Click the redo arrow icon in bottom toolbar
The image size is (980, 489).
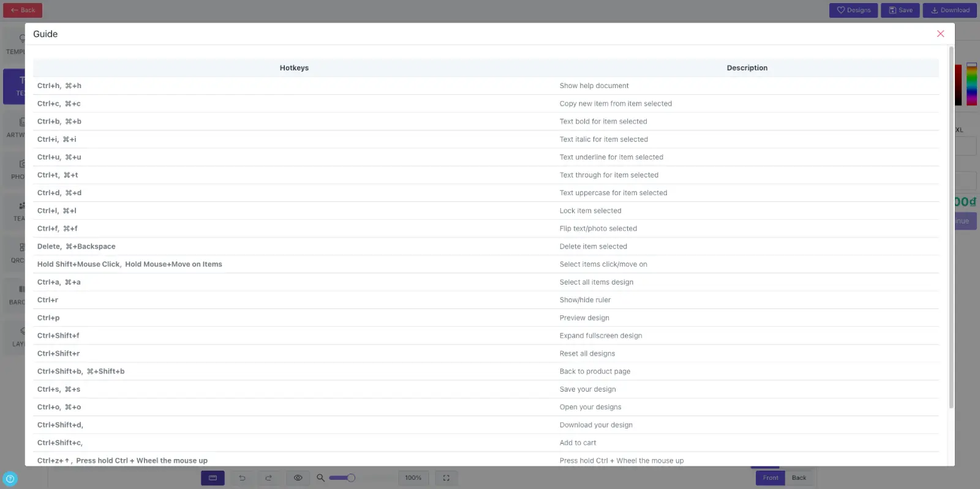coord(268,478)
